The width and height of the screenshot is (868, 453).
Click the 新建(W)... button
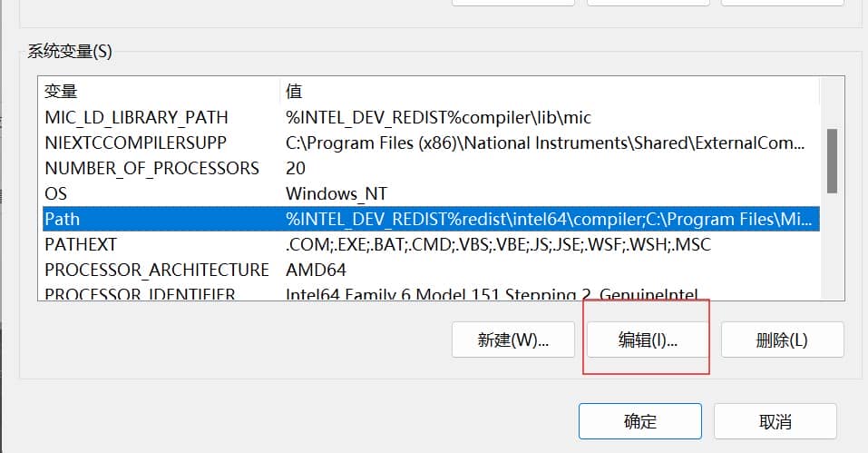pyautogui.click(x=512, y=340)
